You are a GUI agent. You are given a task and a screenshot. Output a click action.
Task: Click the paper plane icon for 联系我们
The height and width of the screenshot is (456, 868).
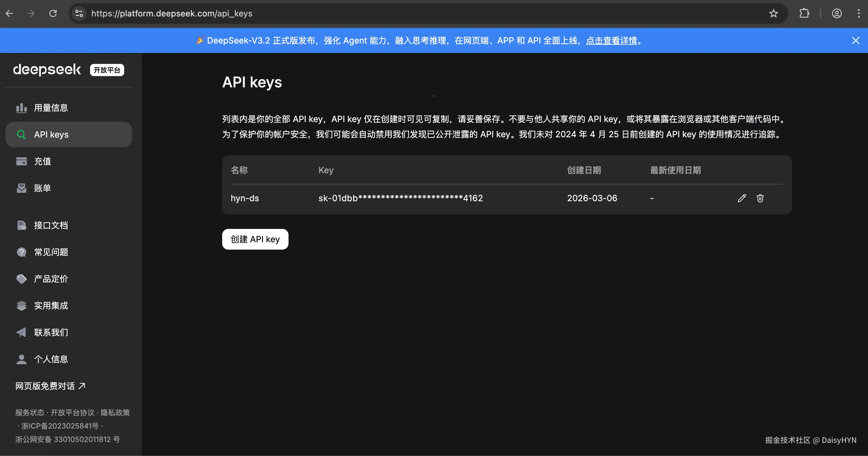click(21, 332)
